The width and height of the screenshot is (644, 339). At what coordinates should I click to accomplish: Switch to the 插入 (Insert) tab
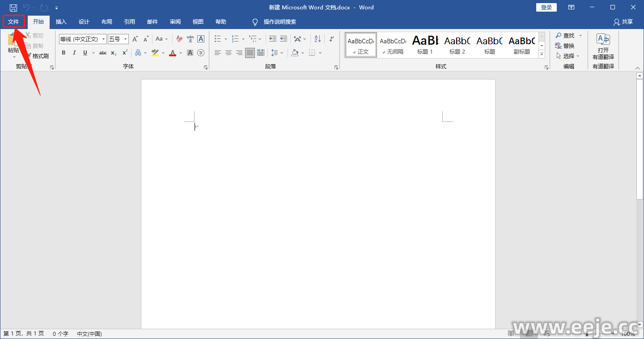click(x=61, y=22)
